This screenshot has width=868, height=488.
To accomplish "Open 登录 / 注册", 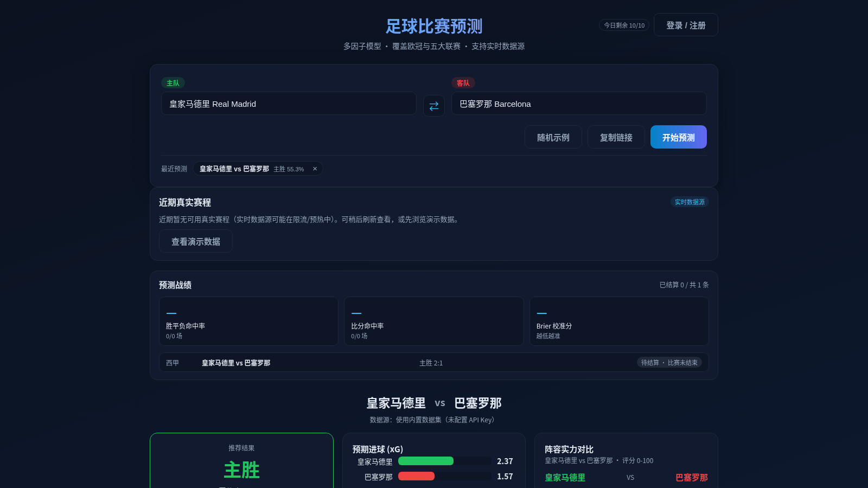I will (686, 25).
